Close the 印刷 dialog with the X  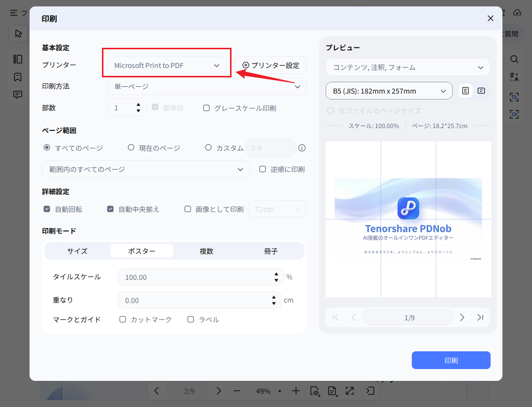tap(490, 18)
